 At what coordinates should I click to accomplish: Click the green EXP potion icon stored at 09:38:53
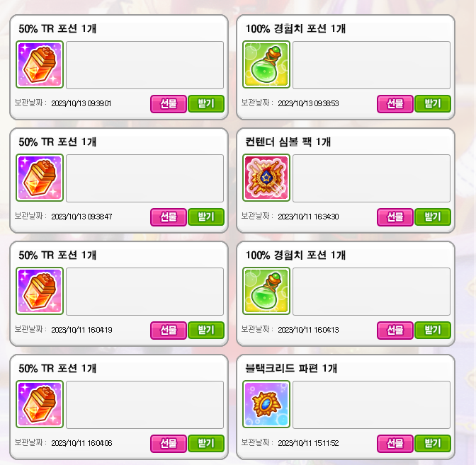[x=266, y=64]
